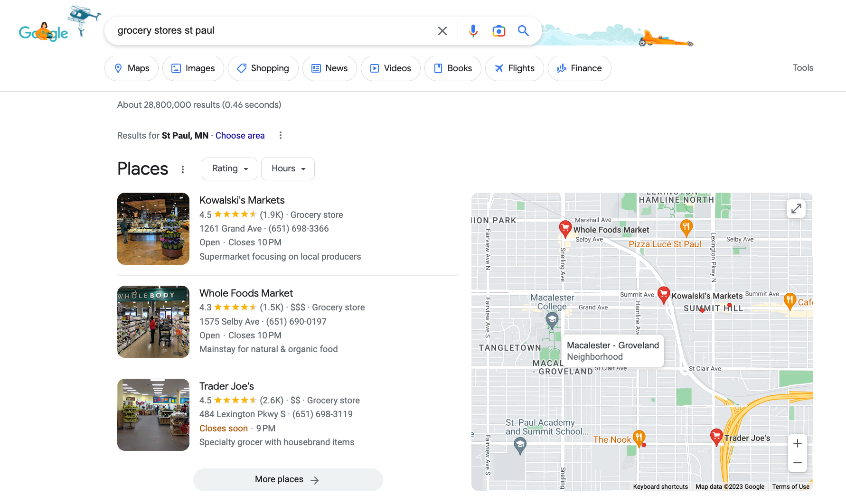Expand the map to full view
Screen dimensions: 846x504
(796, 209)
